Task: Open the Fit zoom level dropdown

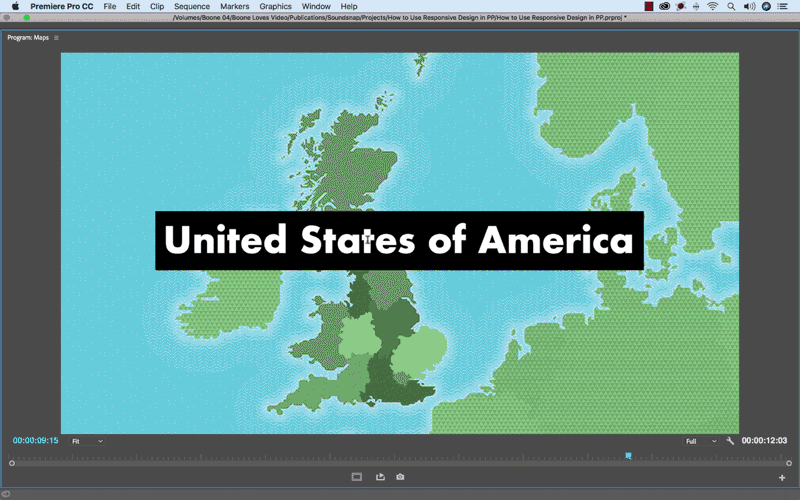Action: click(x=87, y=441)
